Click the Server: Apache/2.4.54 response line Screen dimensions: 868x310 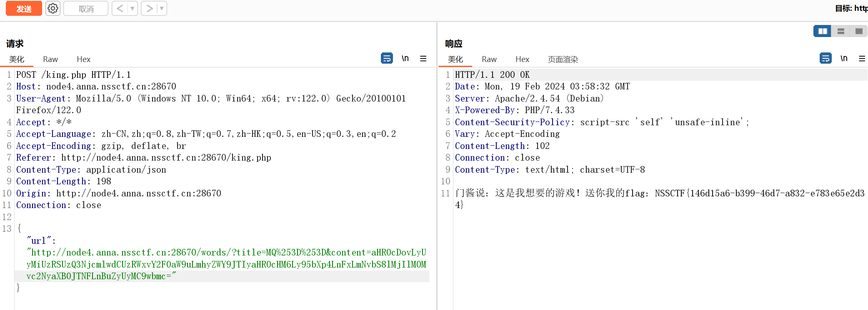[x=529, y=98]
